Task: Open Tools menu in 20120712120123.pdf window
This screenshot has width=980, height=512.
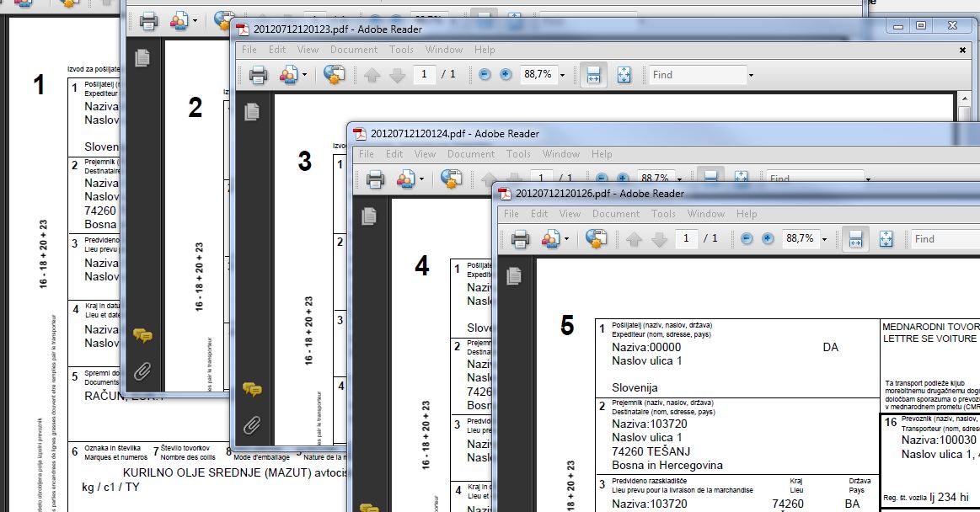Action: pyautogui.click(x=401, y=50)
